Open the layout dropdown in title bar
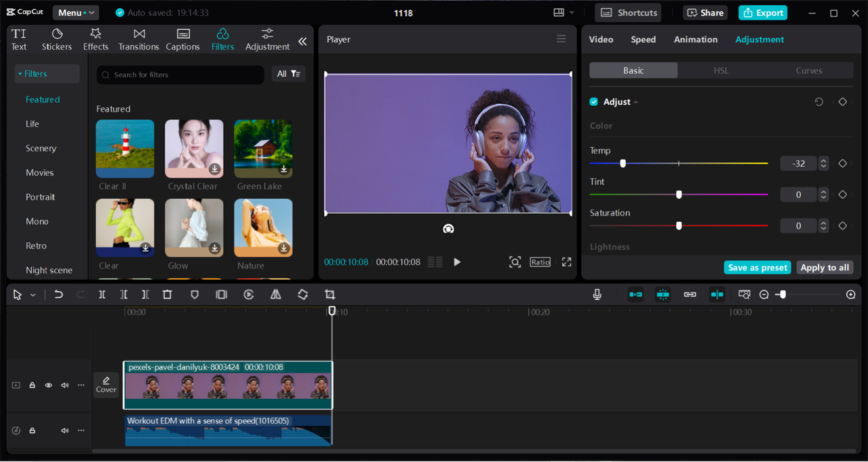The width and height of the screenshot is (868, 462). (564, 13)
